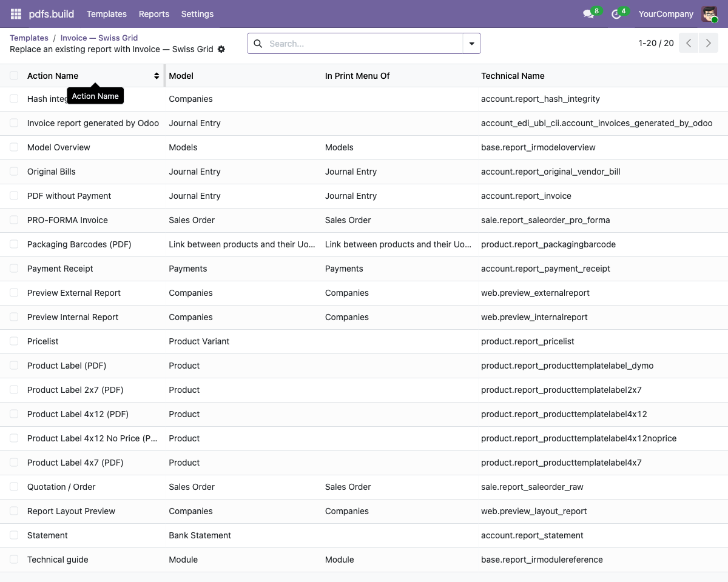Open the PDF without Payment row
This screenshot has width=728, height=582.
pos(364,196)
